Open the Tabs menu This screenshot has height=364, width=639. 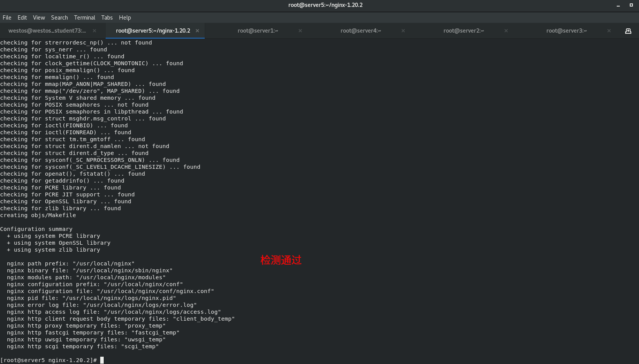coord(107,18)
